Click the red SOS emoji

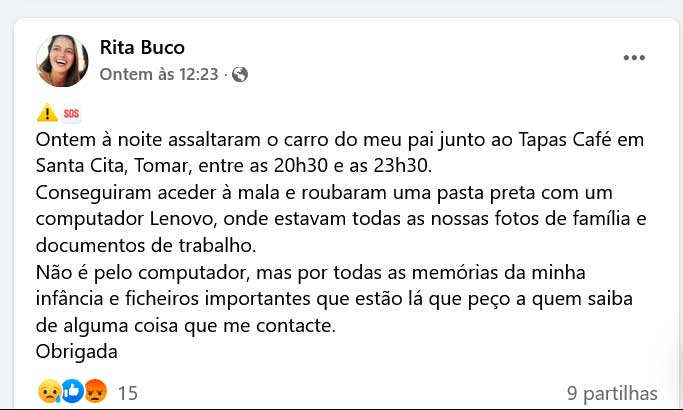[70, 113]
